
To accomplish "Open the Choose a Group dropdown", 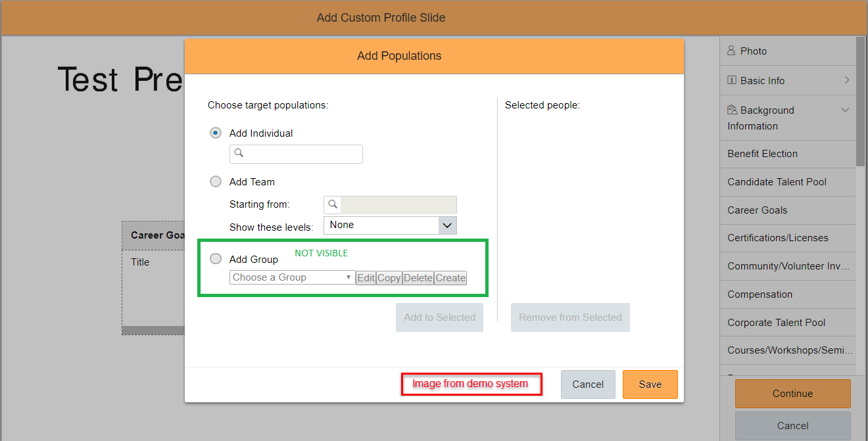I will 292,277.
